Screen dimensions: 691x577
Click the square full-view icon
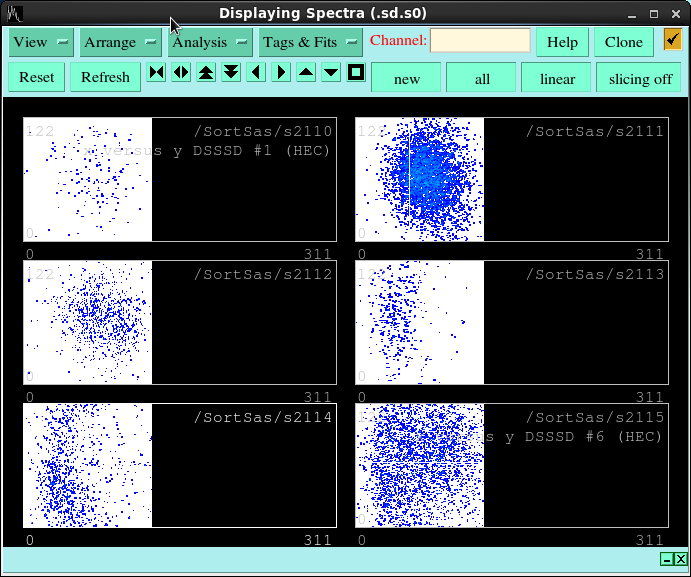(x=356, y=72)
